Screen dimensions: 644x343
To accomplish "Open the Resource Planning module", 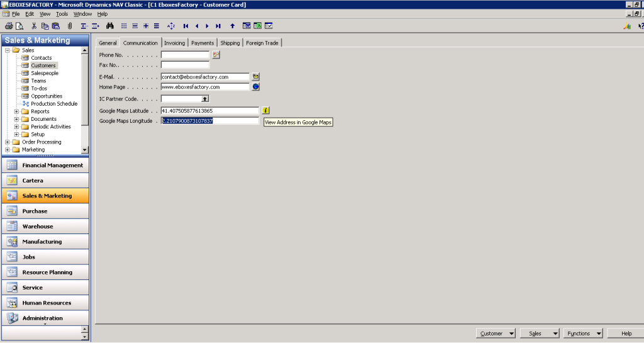I will pyautogui.click(x=45, y=273).
